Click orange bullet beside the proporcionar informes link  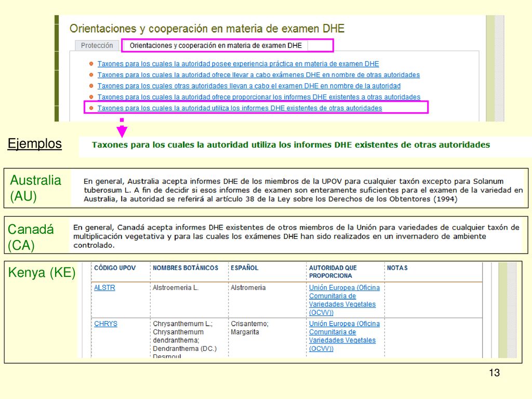pyautogui.click(x=91, y=97)
